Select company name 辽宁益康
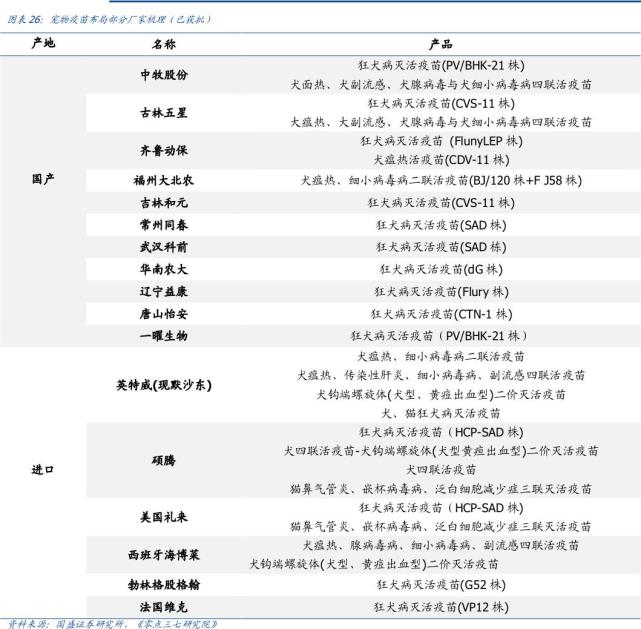 pyautogui.click(x=164, y=291)
